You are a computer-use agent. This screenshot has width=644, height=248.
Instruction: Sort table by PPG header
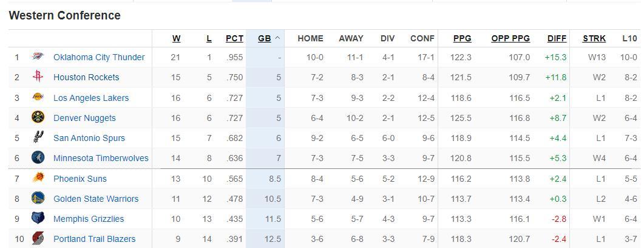coord(462,38)
